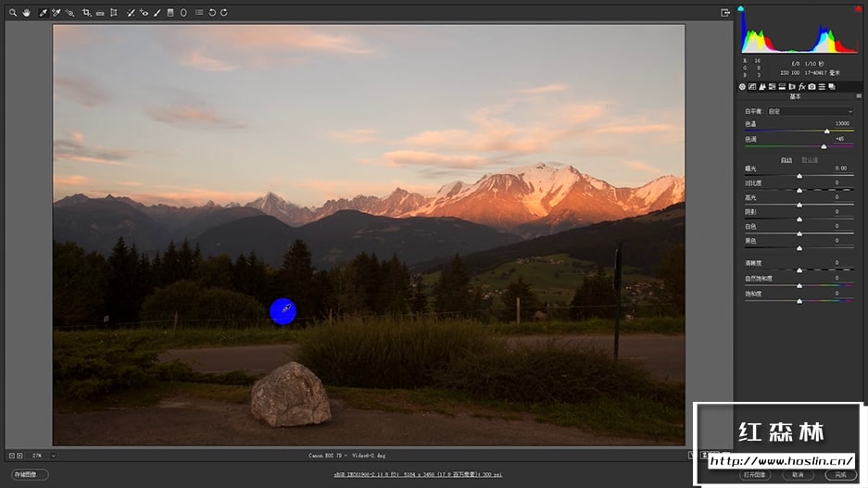Click the 完成 done button
Viewport: 868px width, 488px height.
pos(840,475)
